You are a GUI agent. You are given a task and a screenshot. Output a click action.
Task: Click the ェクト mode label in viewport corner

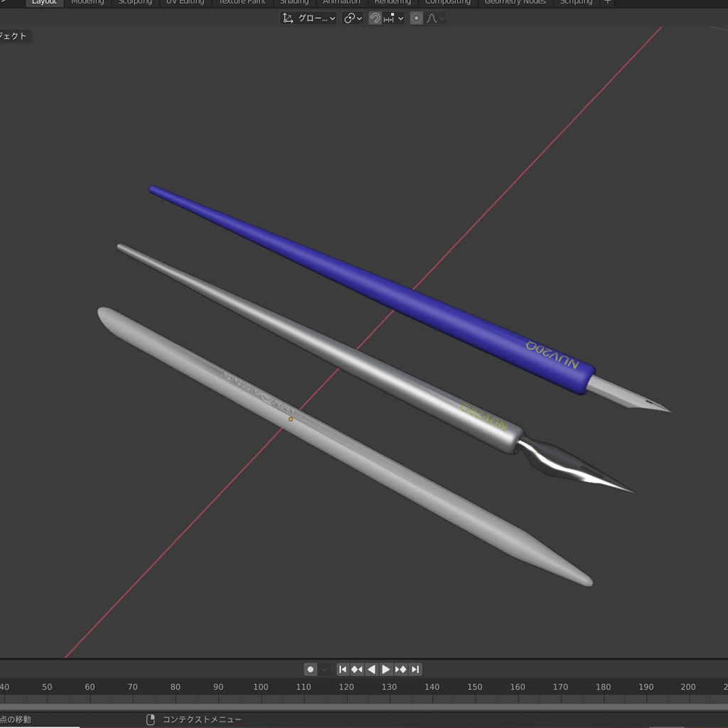coord(13,36)
